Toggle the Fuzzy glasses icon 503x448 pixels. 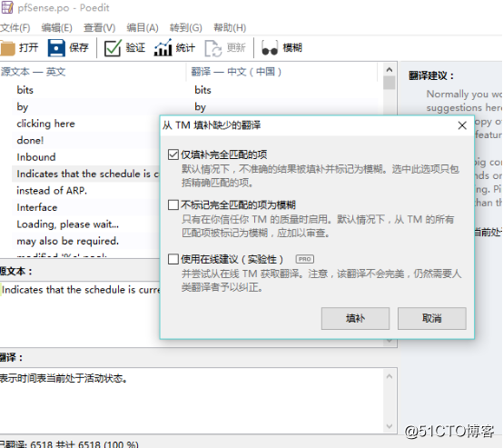click(x=270, y=48)
